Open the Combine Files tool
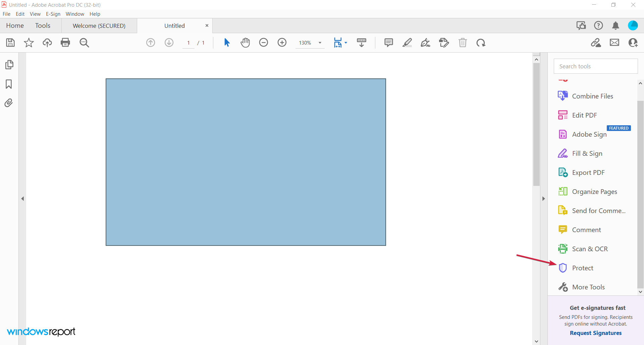644x345 pixels. pyautogui.click(x=592, y=96)
